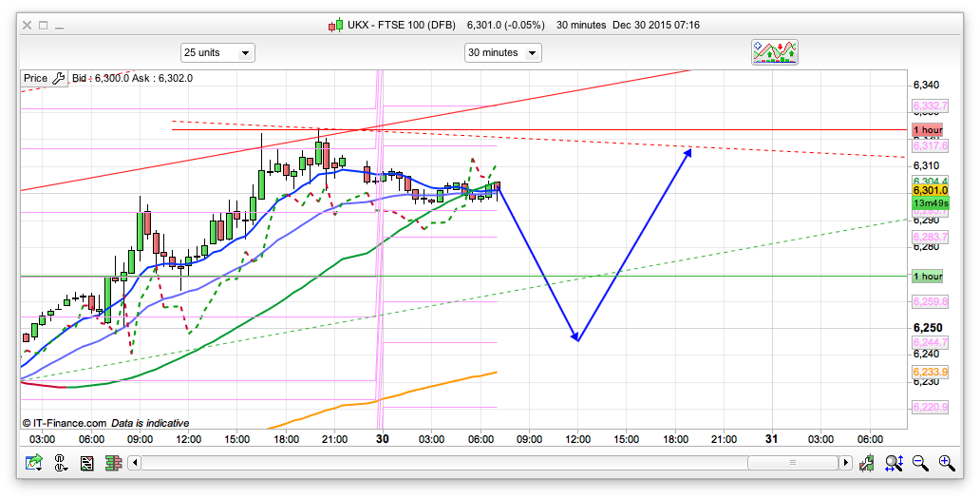Click the horizontal scrollbar right arrow

(x=844, y=463)
